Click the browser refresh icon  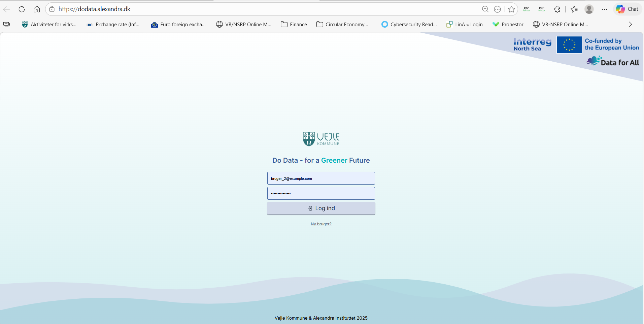[22, 9]
